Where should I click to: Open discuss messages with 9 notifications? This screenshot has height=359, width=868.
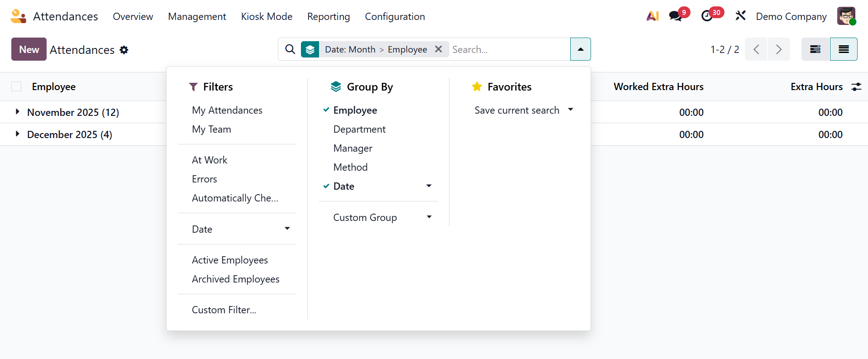point(676,16)
